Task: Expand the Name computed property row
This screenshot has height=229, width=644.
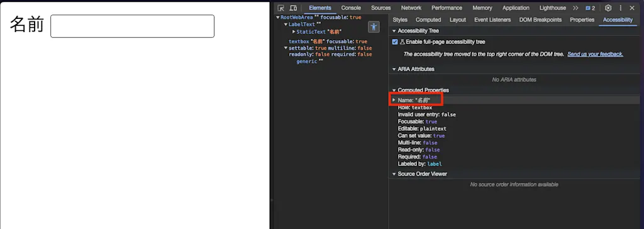Action: (x=394, y=100)
